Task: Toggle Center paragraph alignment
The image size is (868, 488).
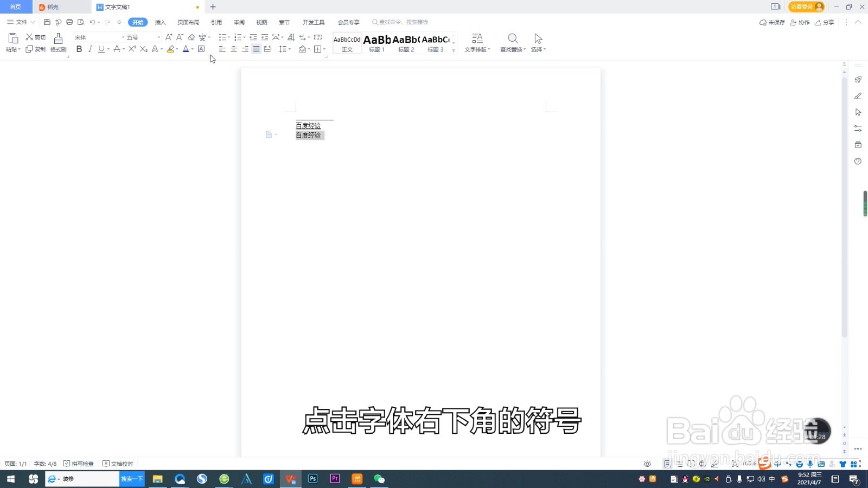Action: pyautogui.click(x=233, y=49)
